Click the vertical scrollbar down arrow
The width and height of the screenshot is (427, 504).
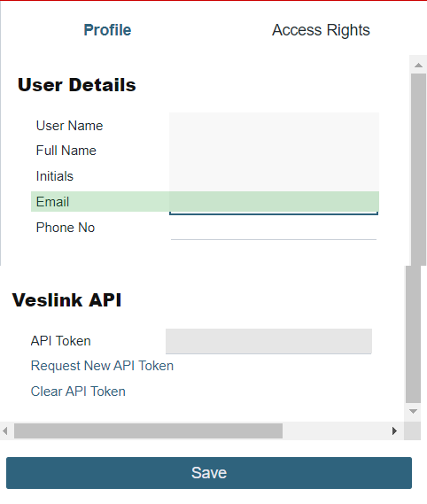[413, 411]
